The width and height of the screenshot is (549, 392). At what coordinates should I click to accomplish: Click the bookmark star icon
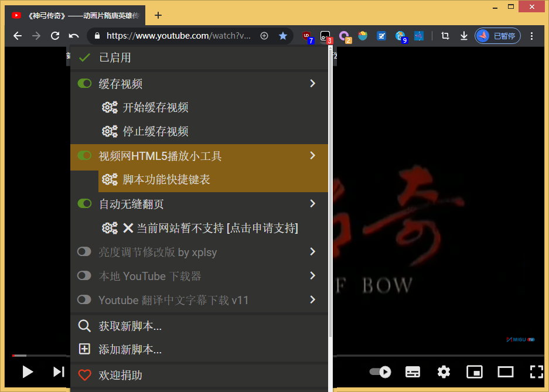(x=283, y=36)
